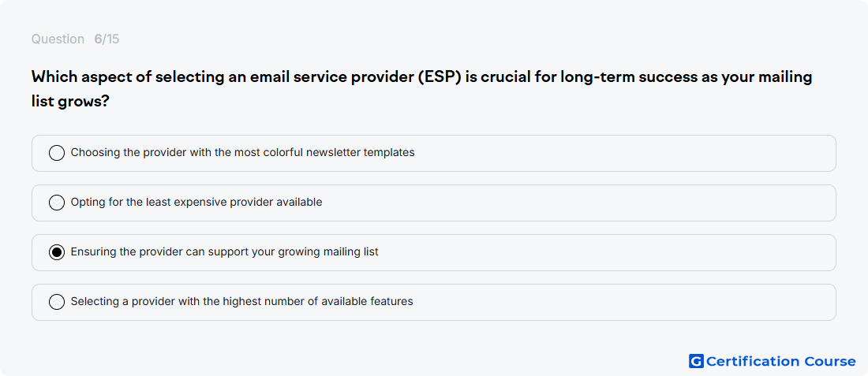Click the gray "Question" label
Screen dimensions: 868x376
pos(58,39)
